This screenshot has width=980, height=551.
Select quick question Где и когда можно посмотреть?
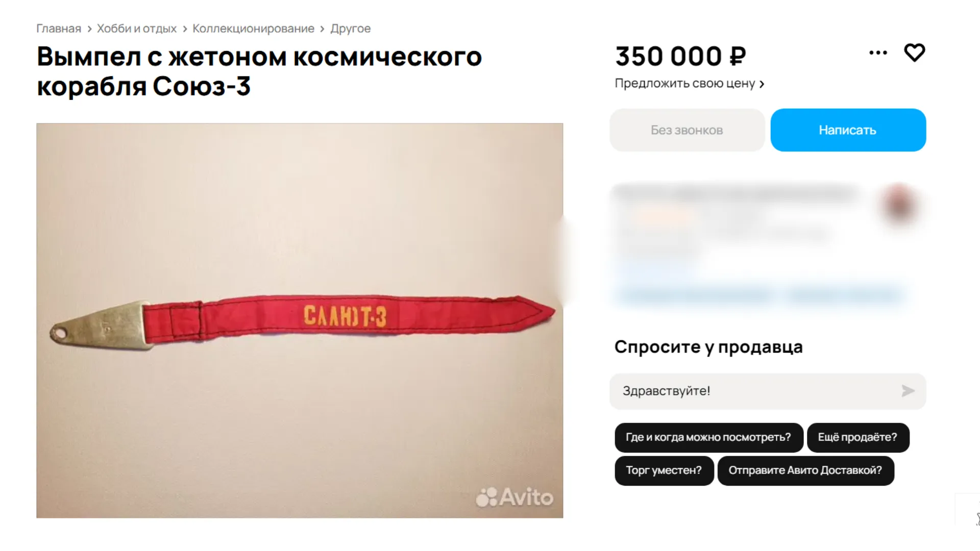tap(708, 437)
